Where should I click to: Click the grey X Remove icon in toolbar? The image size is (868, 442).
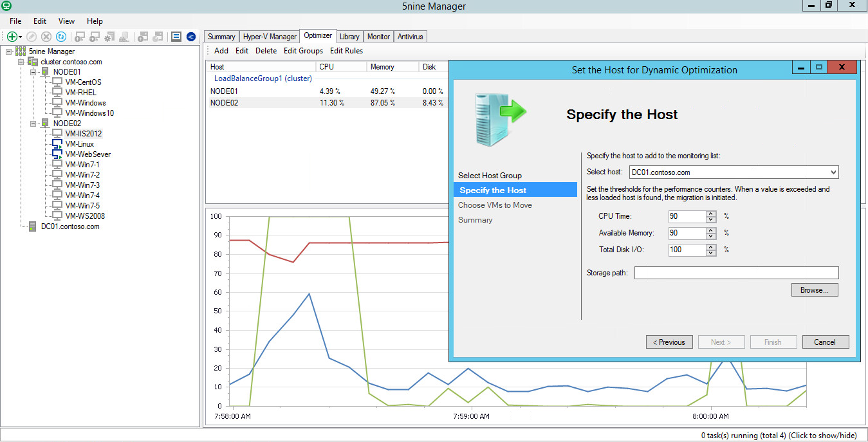pos(46,37)
